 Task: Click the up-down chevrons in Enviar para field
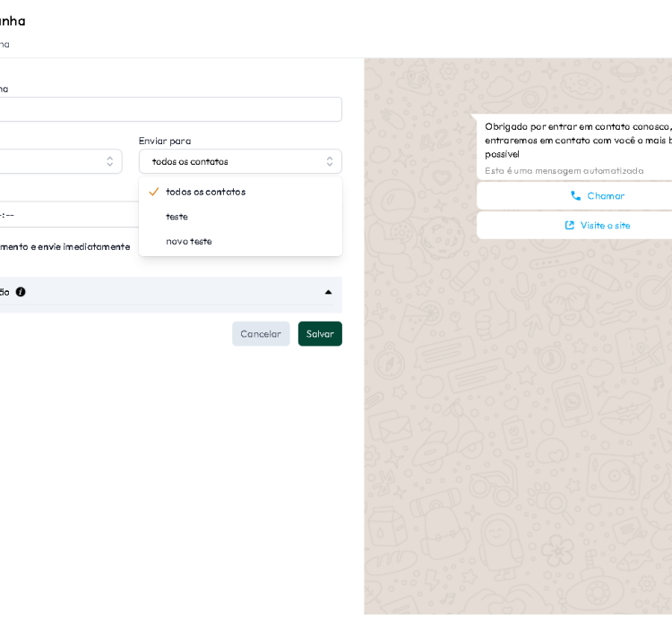pyautogui.click(x=329, y=162)
